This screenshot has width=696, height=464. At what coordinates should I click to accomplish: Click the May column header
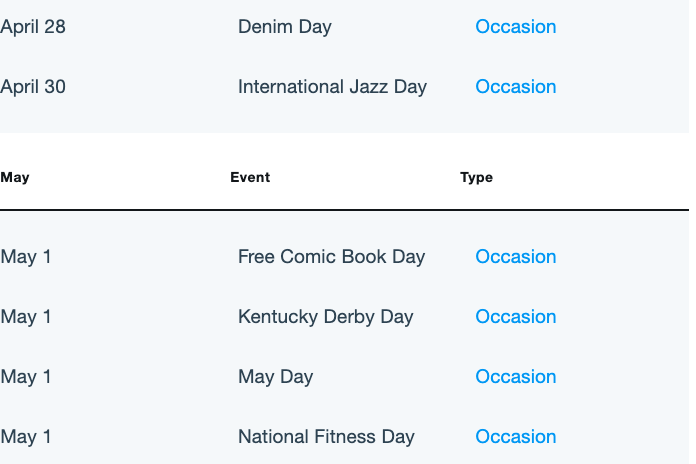(15, 178)
